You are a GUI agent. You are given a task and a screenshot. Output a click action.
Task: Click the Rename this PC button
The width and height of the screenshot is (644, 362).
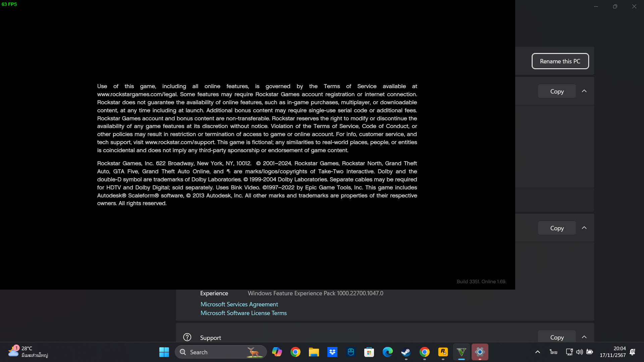click(560, 61)
